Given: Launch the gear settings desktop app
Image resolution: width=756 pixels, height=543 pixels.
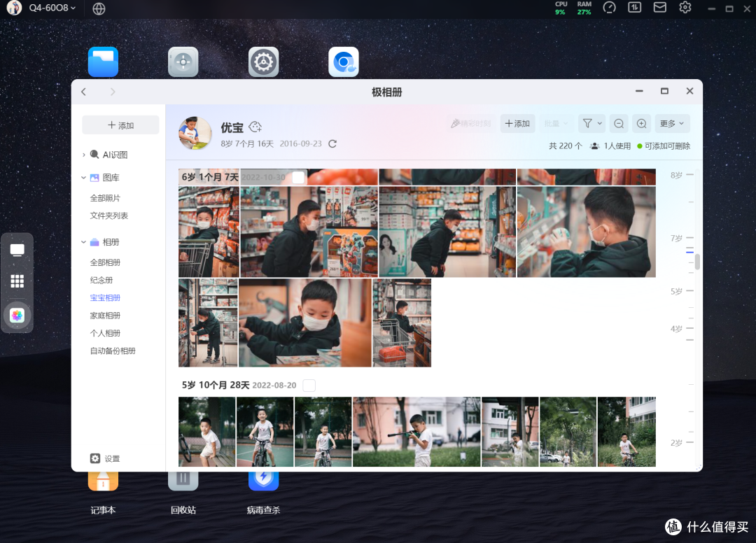Looking at the screenshot, I should (x=263, y=62).
